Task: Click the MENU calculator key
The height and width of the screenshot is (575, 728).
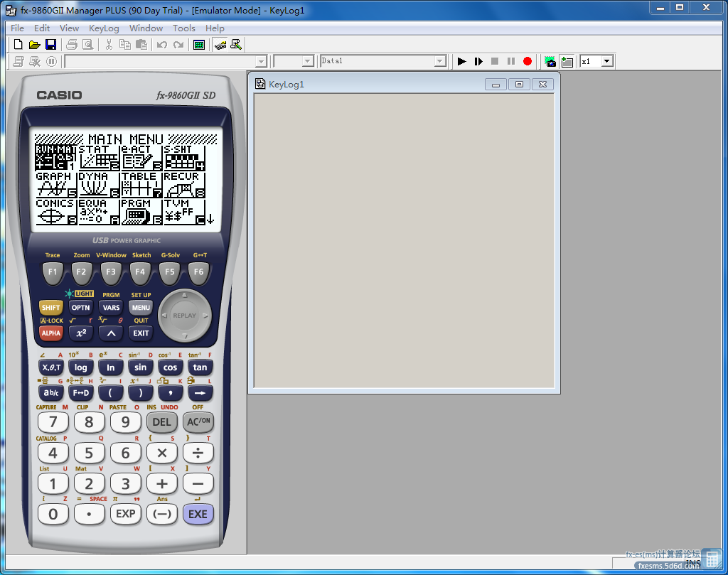Action: 141,307
